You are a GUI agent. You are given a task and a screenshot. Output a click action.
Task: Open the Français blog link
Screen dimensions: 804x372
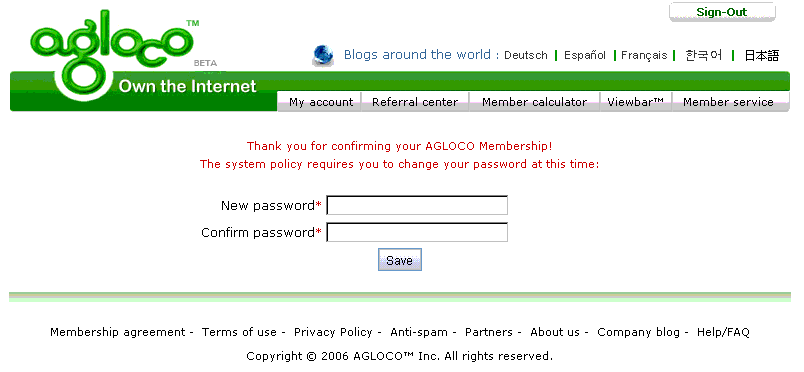pyautogui.click(x=644, y=55)
